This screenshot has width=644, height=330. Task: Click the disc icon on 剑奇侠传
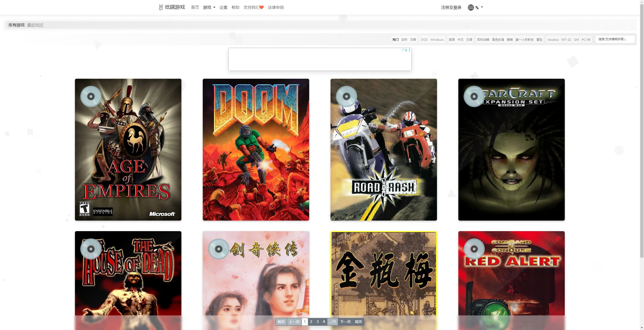click(x=219, y=249)
